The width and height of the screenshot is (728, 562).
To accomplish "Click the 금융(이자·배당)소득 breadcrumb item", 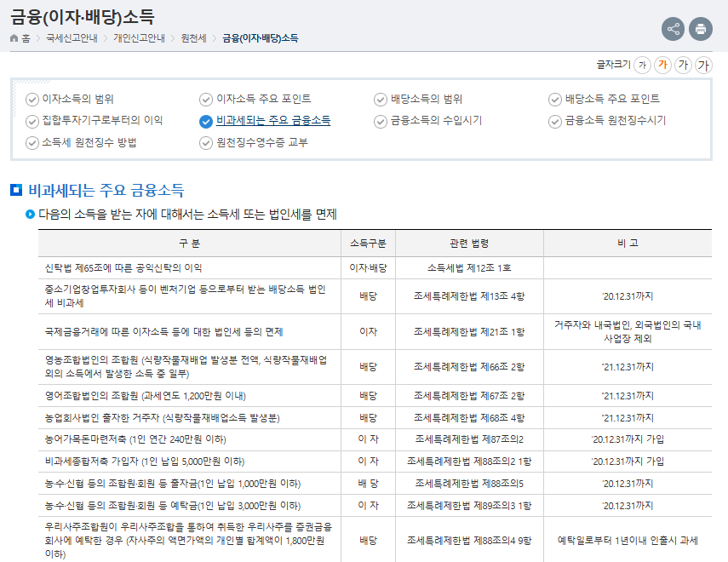I will pyautogui.click(x=261, y=38).
